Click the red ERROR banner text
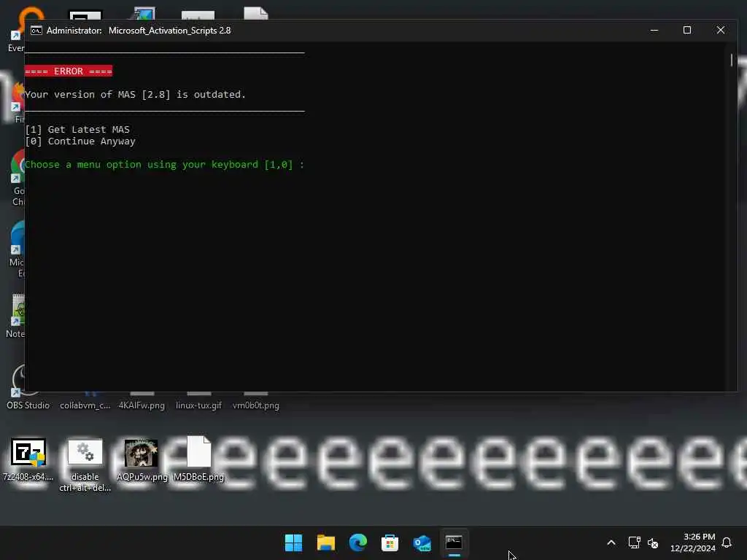This screenshot has height=560, width=747. pyautogui.click(x=69, y=71)
